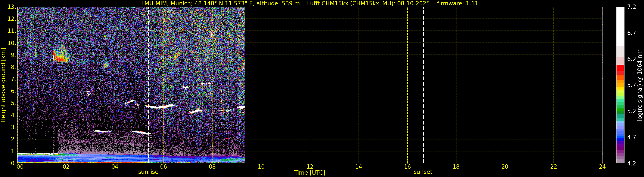Click the y-axis tick label '13.'
Viewport: 644px width, 177px height.
coord(12,7)
